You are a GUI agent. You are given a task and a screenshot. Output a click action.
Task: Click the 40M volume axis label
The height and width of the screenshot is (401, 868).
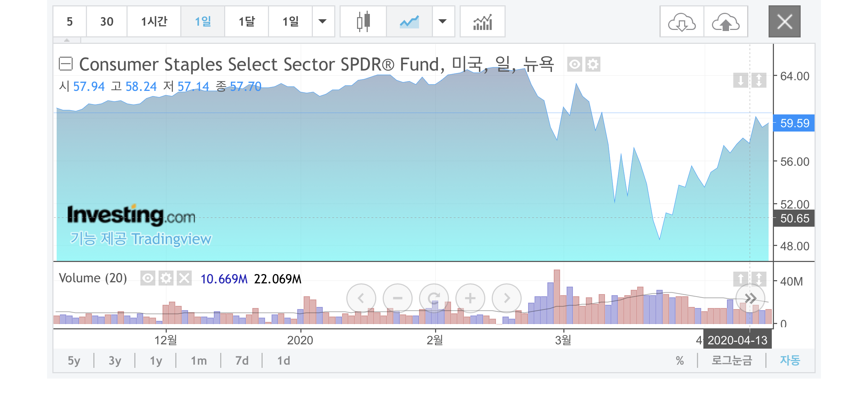click(x=791, y=282)
